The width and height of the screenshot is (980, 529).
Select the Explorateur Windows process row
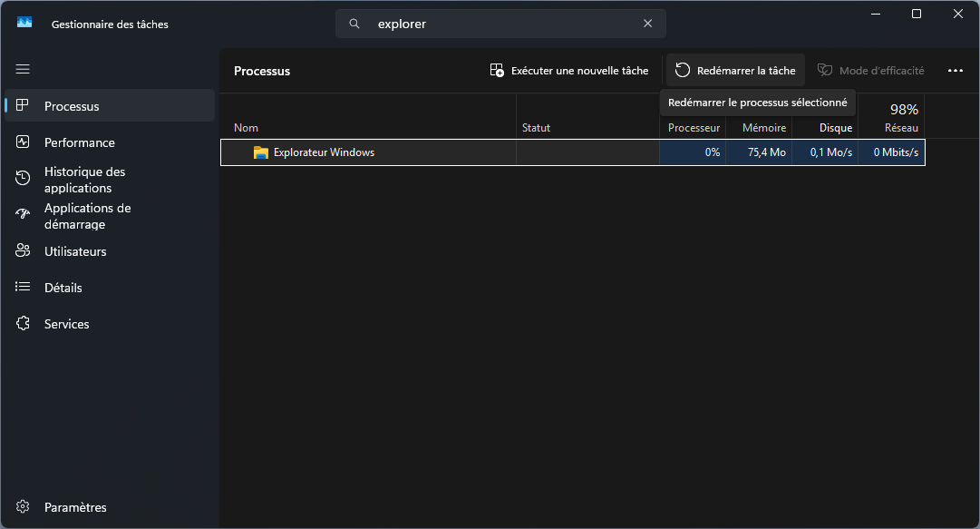[x=363, y=152]
